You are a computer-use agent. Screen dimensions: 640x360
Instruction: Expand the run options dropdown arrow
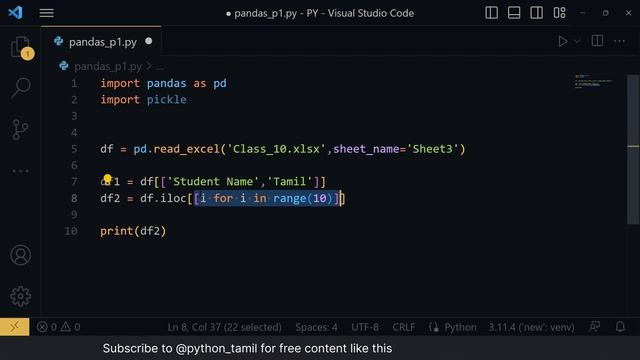click(x=577, y=41)
